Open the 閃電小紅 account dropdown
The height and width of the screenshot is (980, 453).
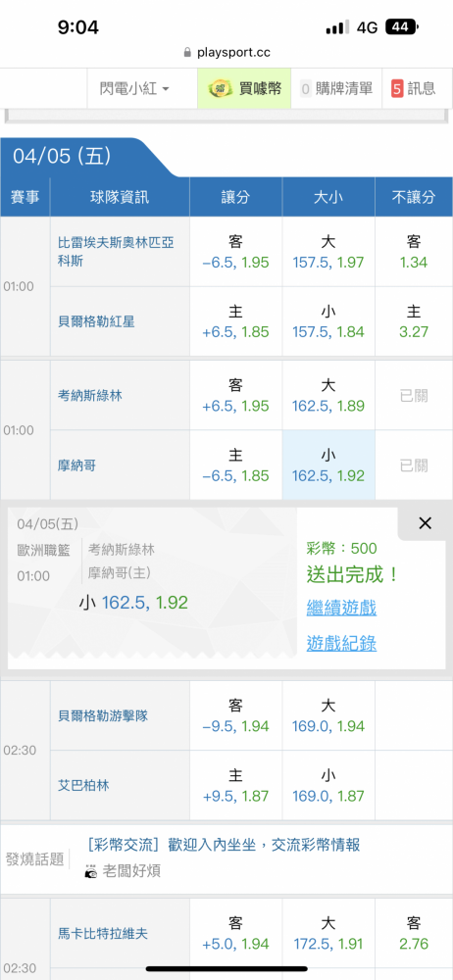point(134,89)
